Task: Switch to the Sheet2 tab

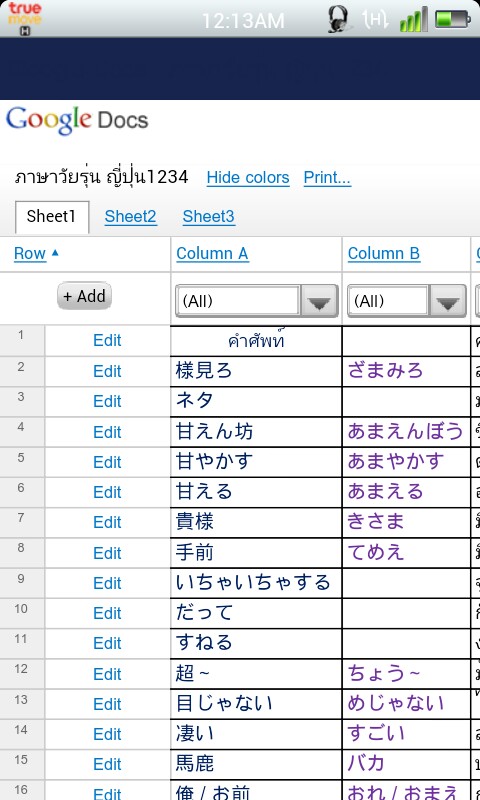Action: coord(131,216)
